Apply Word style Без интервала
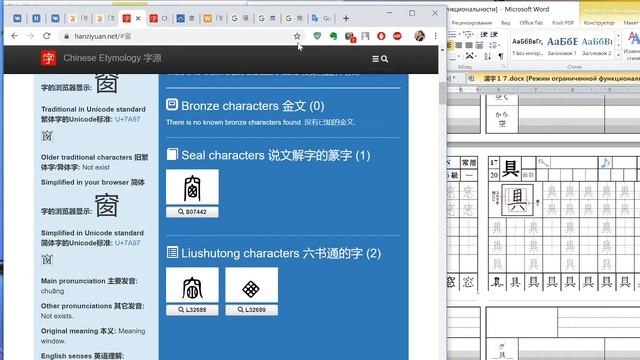Screen dimensions: 640x360 pos(527,46)
